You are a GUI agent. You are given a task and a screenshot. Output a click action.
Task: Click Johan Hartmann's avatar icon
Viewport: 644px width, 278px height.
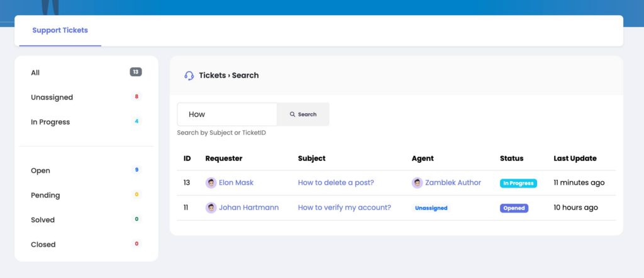[x=211, y=208]
